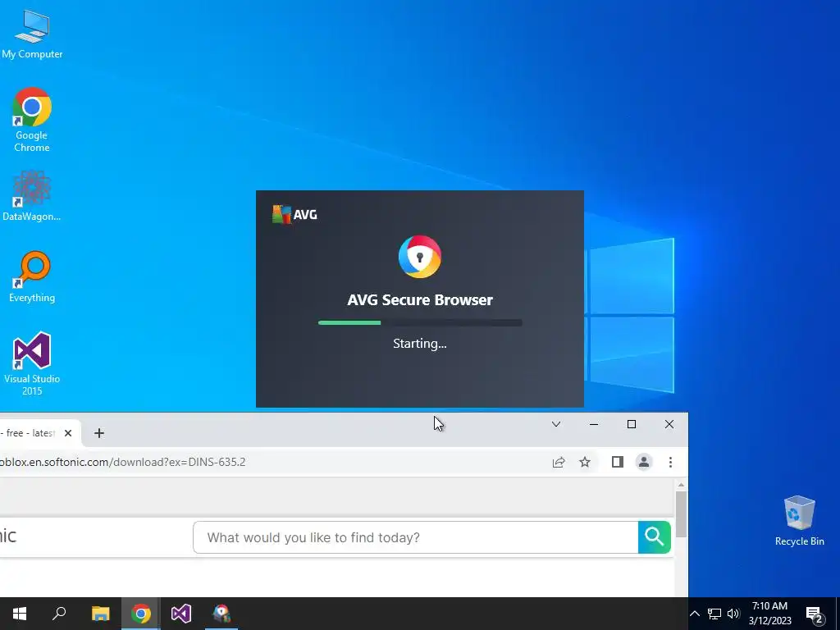The width and height of the screenshot is (840, 630).
Task: Open the Windows Start menu
Action: 20,614
